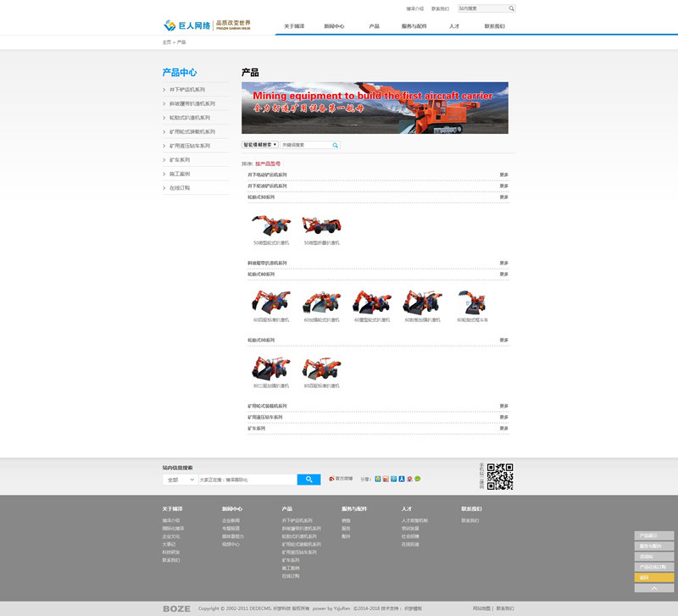This screenshot has height=616, width=678.
Task: Click the mining equipment banner image
Action: 375,108
